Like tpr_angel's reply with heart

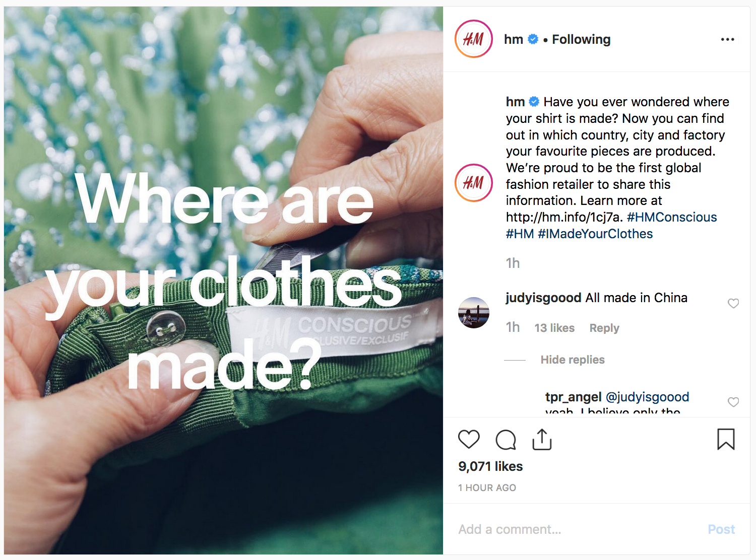tap(733, 402)
